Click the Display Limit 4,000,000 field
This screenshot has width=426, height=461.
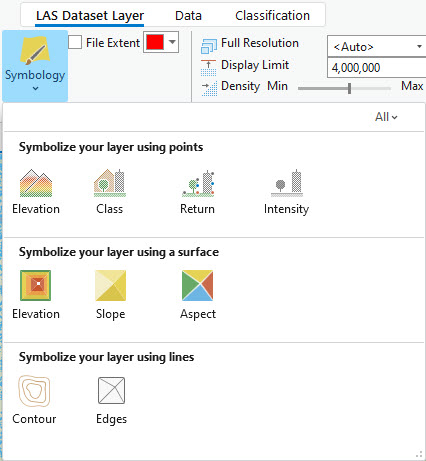[377, 68]
